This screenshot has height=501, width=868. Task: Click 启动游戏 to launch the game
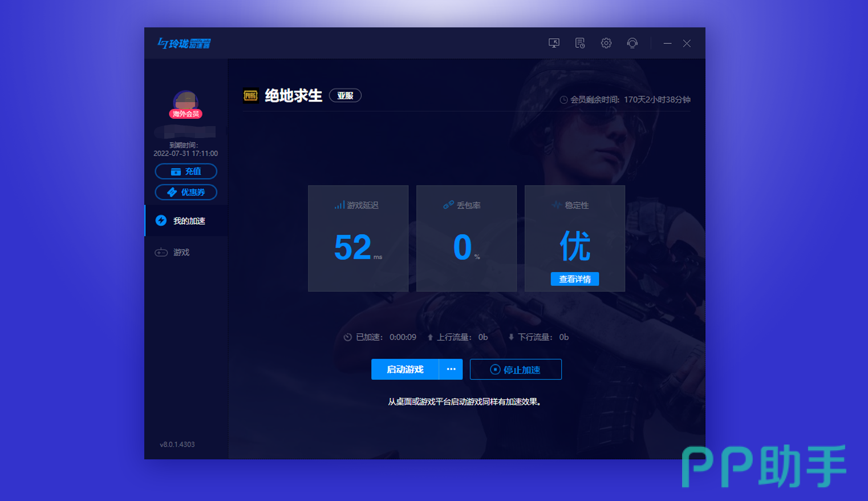pos(405,369)
